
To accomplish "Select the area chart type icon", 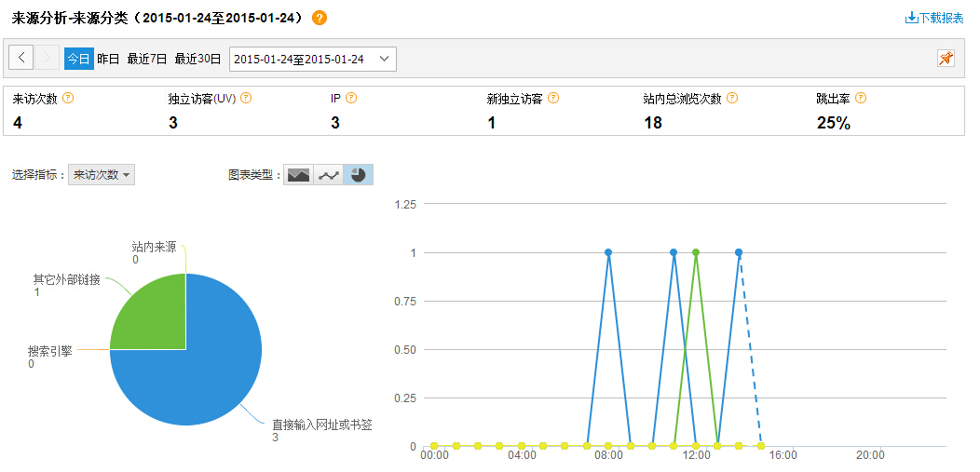I will point(298,175).
